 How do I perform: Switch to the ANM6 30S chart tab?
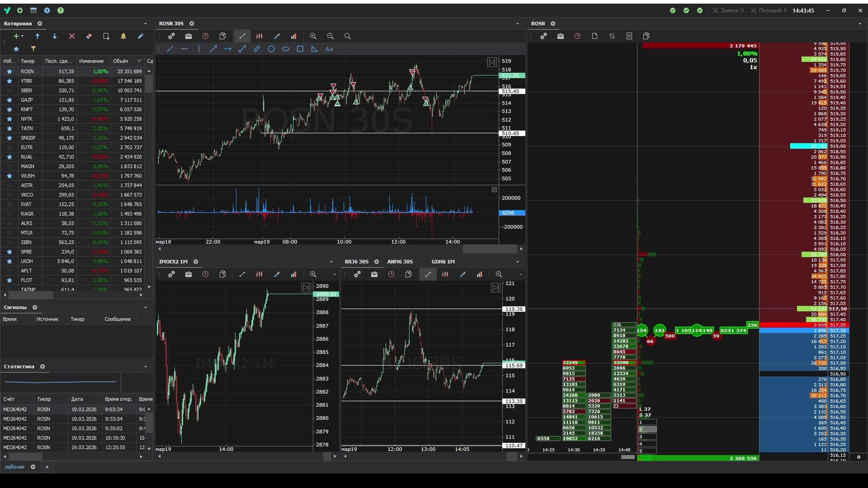point(400,262)
